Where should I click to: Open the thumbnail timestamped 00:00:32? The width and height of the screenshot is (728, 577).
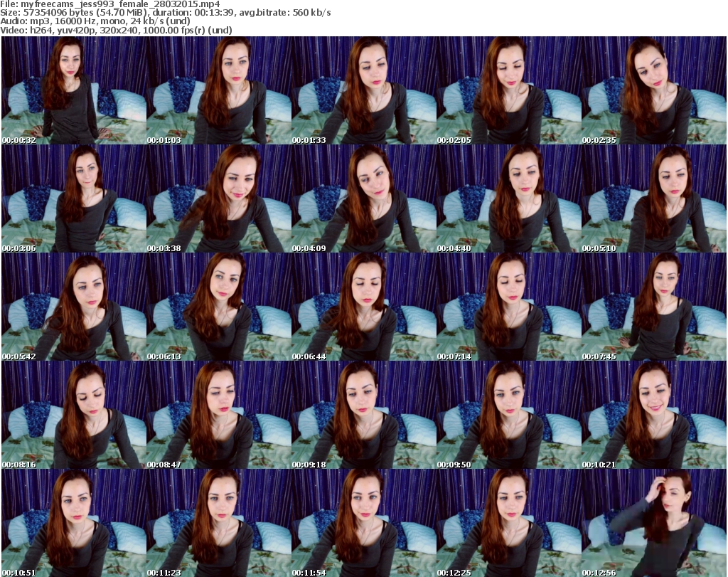[74, 90]
